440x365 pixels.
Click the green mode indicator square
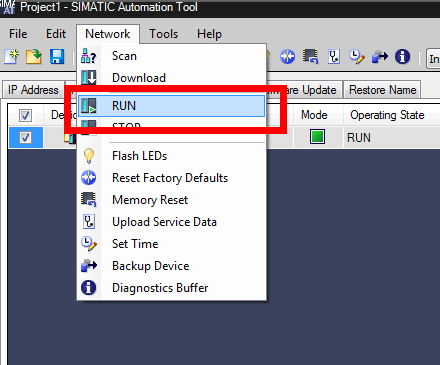[317, 137]
